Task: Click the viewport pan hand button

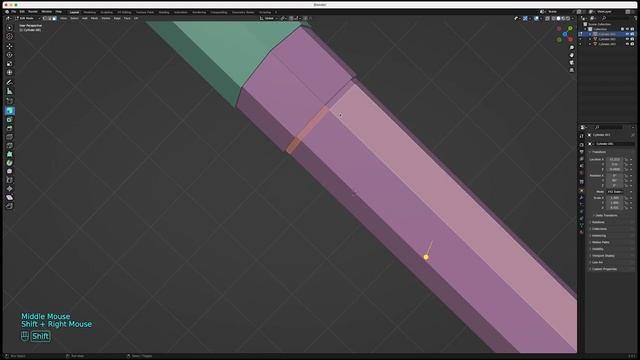Action: pos(572,55)
